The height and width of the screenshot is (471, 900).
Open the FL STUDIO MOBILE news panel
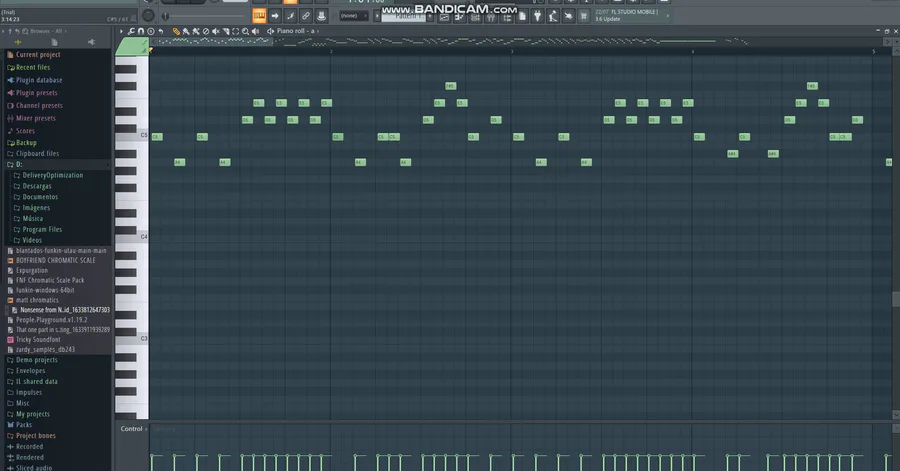tap(631, 15)
